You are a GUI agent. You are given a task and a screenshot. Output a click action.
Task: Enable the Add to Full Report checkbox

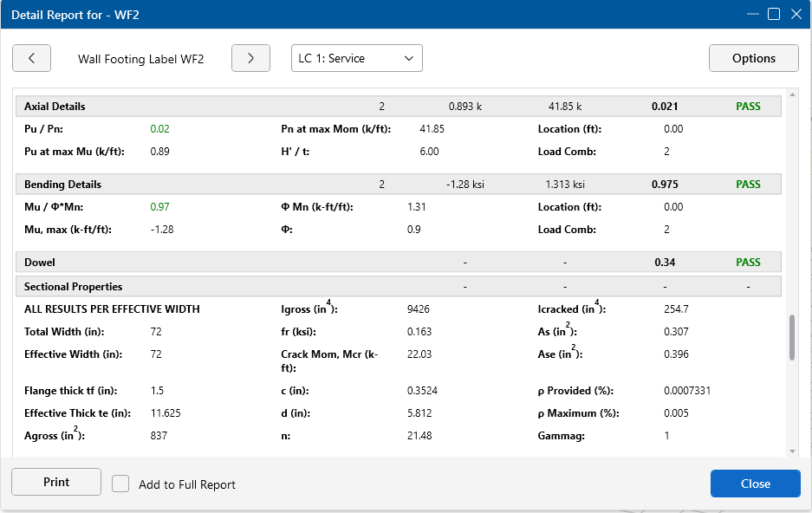coord(121,484)
